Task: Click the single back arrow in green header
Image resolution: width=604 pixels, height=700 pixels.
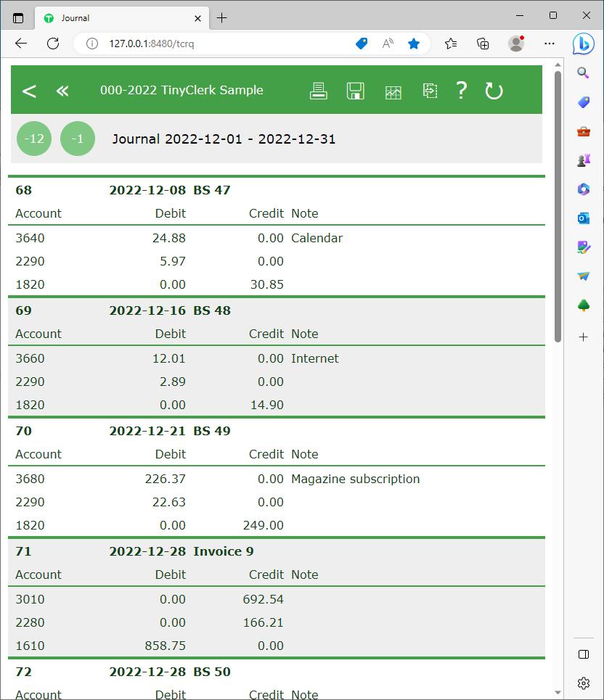Action: 29,91
